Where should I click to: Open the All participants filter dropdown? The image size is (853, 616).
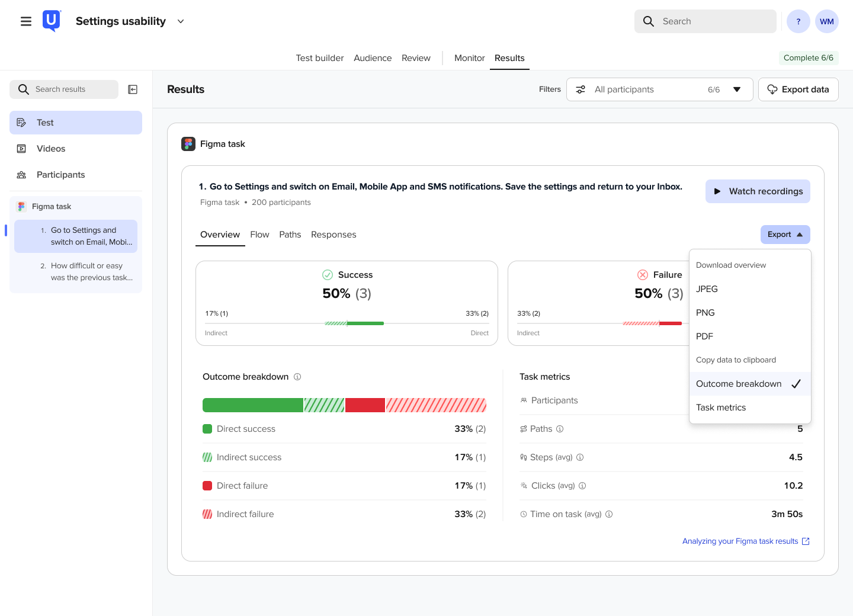(x=660, y=89)
